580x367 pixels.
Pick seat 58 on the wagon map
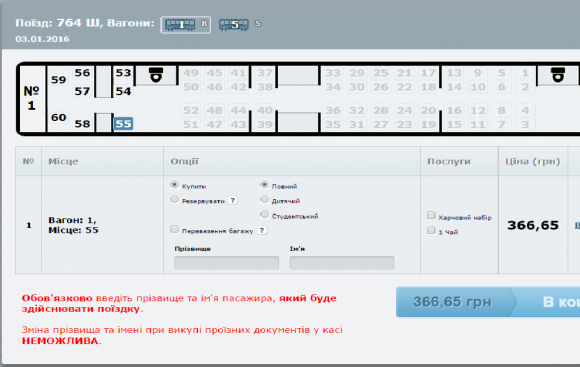point(82,124)
